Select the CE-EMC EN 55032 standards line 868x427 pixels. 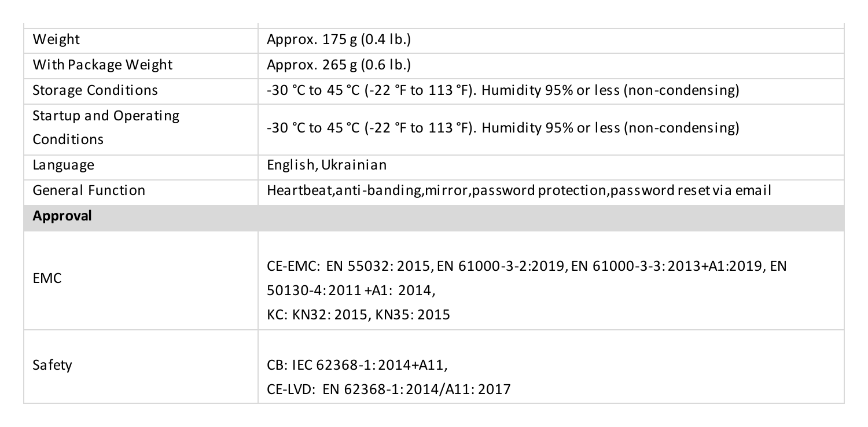pyautogui.click(x=526, y=267)
